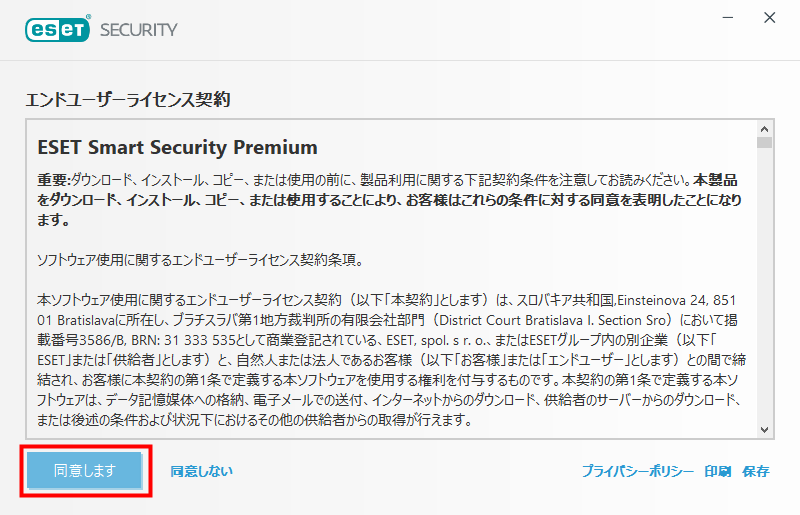Decline the license via 同意しない

[x=202, y=471]
